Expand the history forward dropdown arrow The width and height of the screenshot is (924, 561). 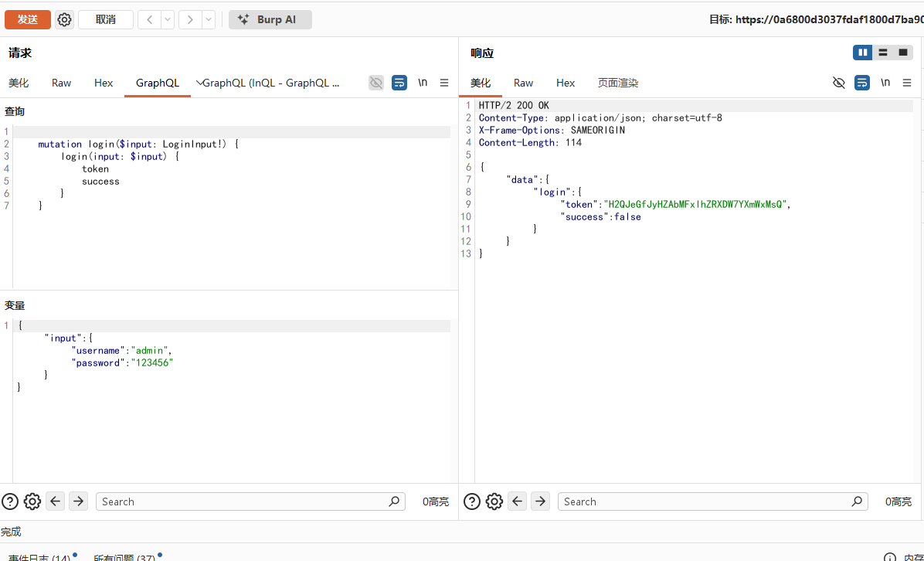point(209,19)
